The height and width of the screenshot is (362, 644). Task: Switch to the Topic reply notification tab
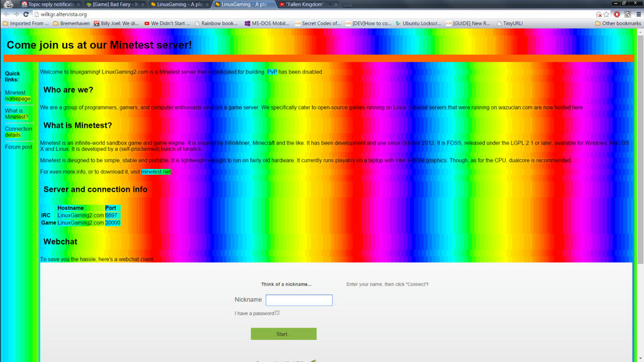[x=50, y=4]
